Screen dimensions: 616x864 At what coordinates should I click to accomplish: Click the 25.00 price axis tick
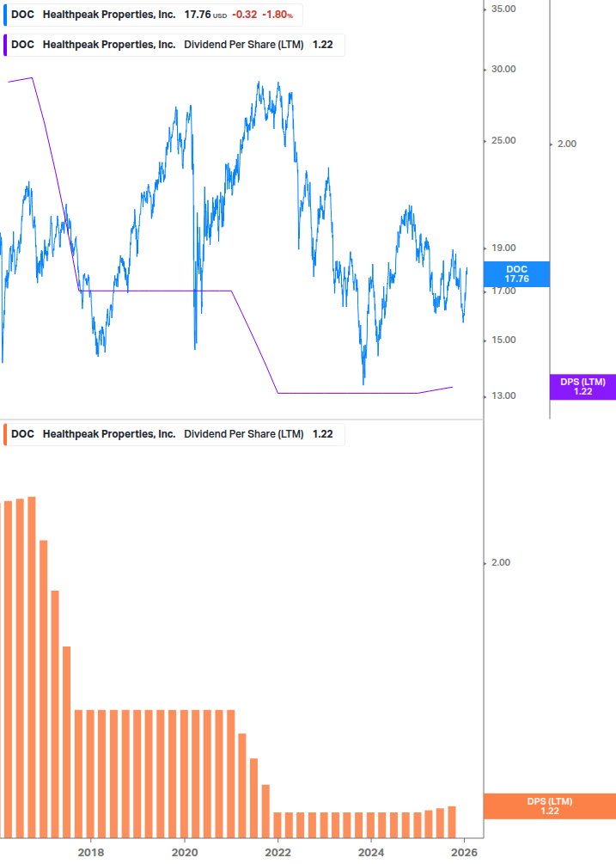(503, 140)
